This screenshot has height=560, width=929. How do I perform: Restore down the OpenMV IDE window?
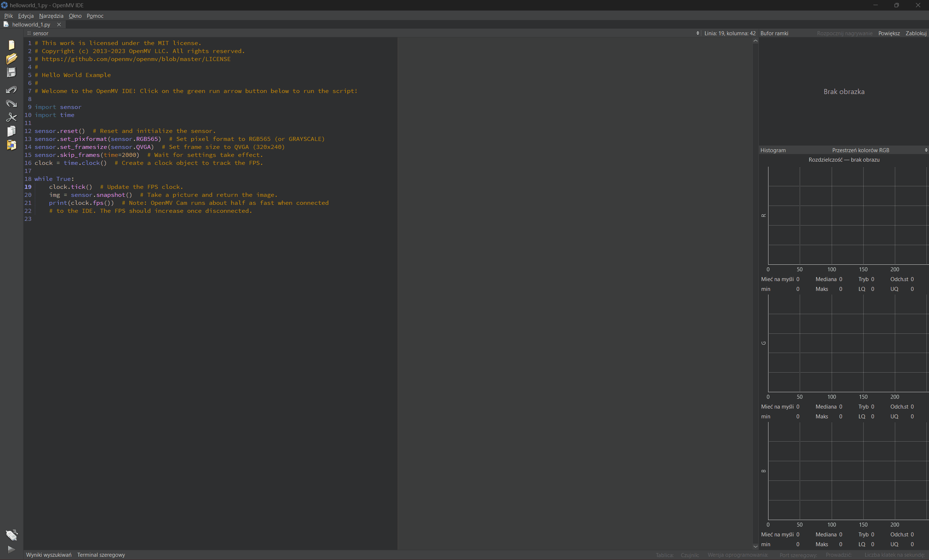pos(897,5)
